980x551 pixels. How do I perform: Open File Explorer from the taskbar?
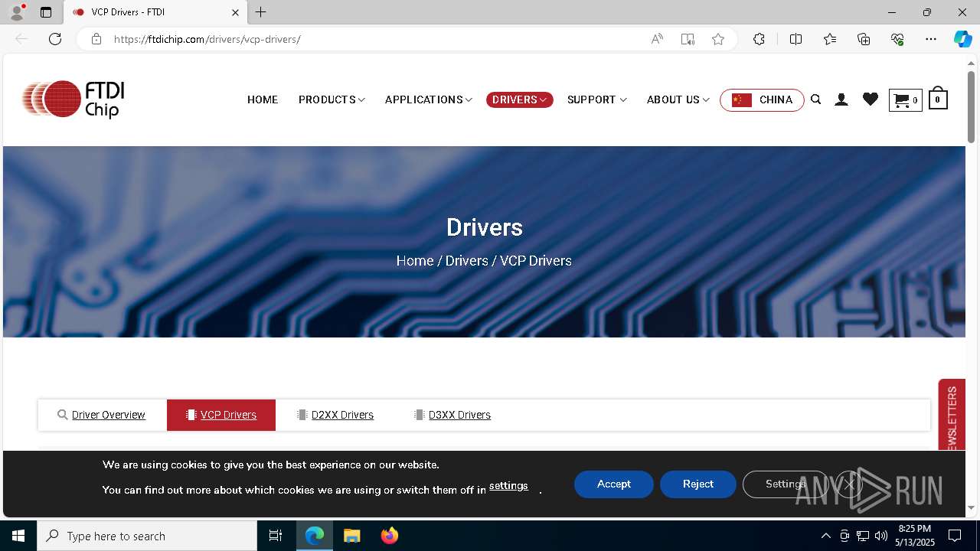pyautogui.click(x=351, y=536)
